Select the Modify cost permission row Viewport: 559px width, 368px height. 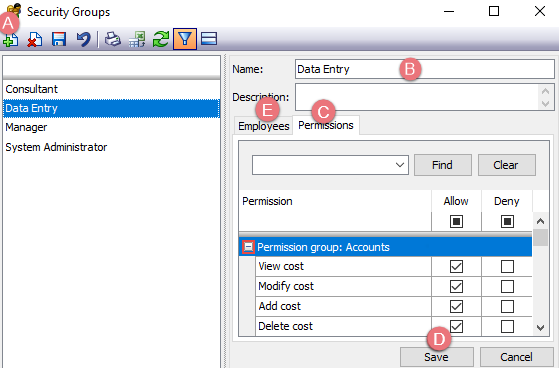[x=343, y=286]
